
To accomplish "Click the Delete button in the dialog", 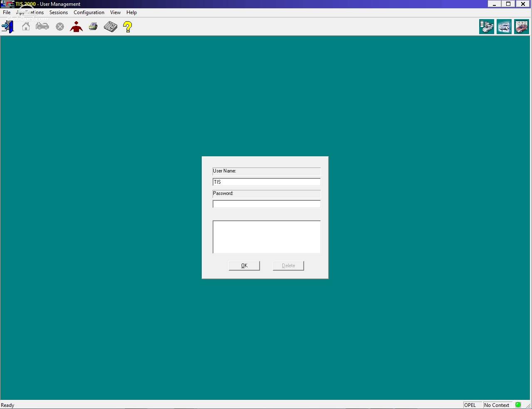I will (288, 266).
